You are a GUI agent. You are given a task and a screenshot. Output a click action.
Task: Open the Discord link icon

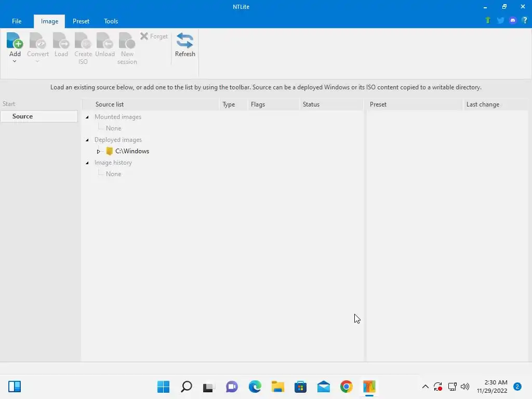coord(513,20)
